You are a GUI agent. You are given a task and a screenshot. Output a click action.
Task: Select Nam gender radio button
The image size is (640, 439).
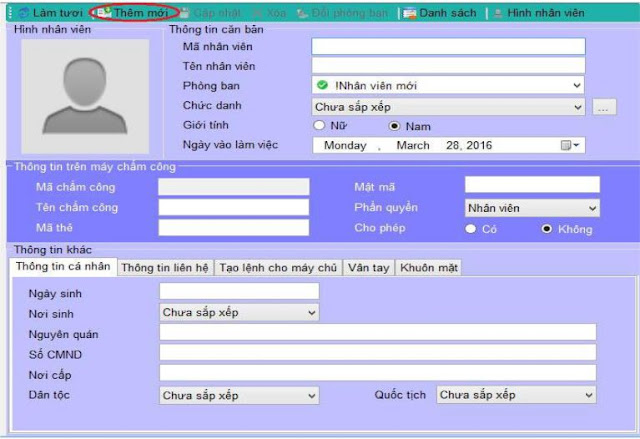pyautogui.click(x=394, y=126)
